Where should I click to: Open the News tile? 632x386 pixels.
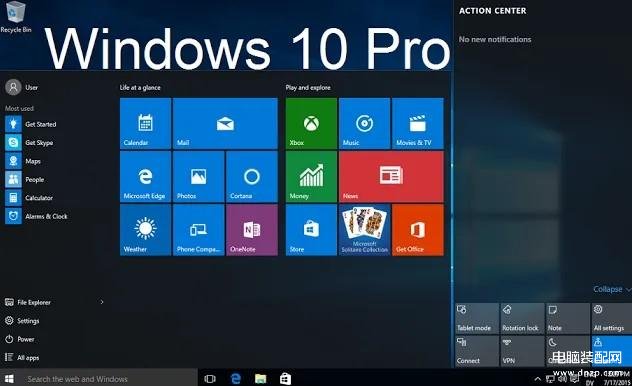[391, 176]
